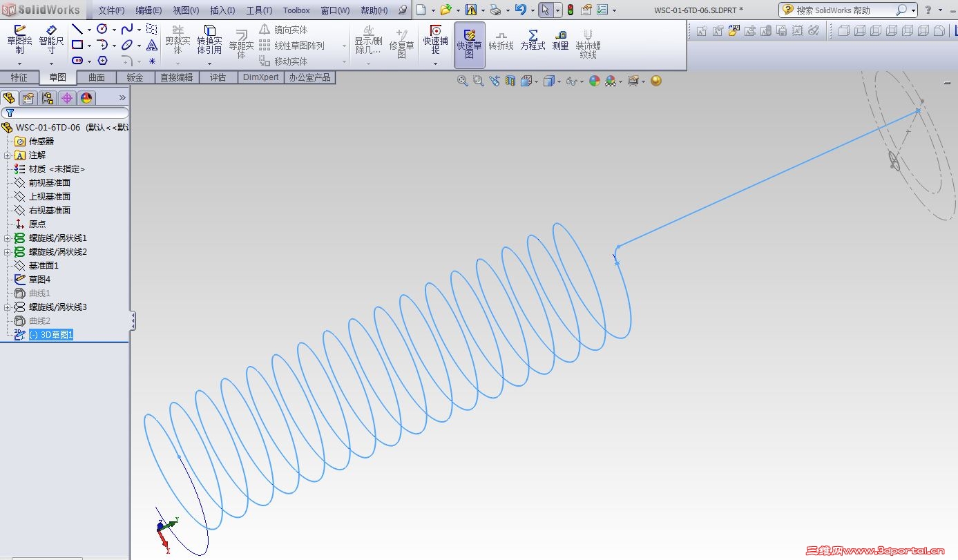958x560 pixels.
Task: Click the 转换实体引用 convert entities tool
Action: click(209, 41)
